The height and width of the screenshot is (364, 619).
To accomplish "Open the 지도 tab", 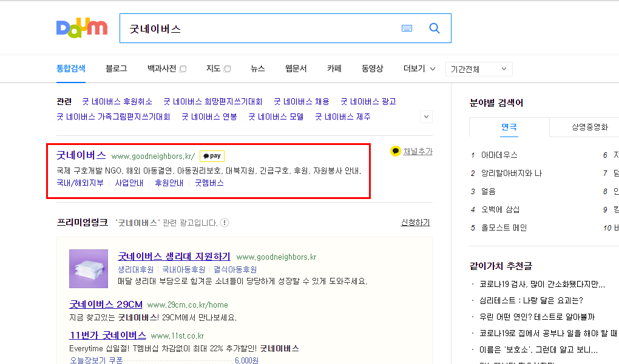I will [213, 69].
